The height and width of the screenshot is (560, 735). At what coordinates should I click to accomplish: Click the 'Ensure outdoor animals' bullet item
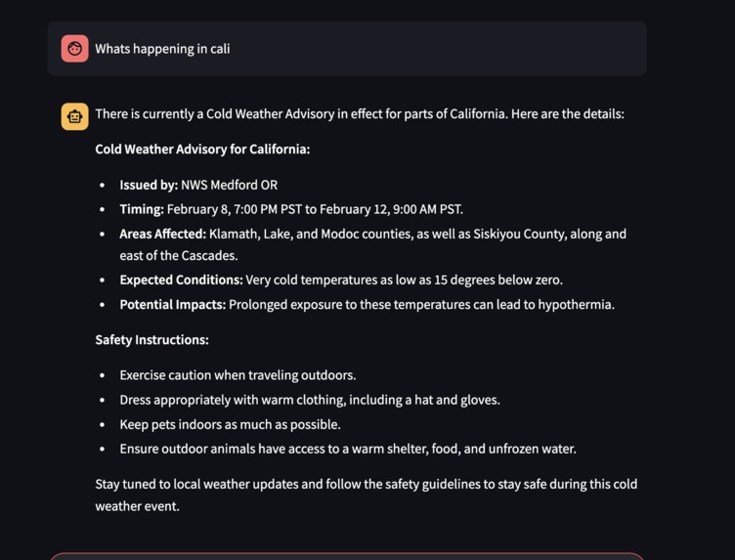coord(348,449)
